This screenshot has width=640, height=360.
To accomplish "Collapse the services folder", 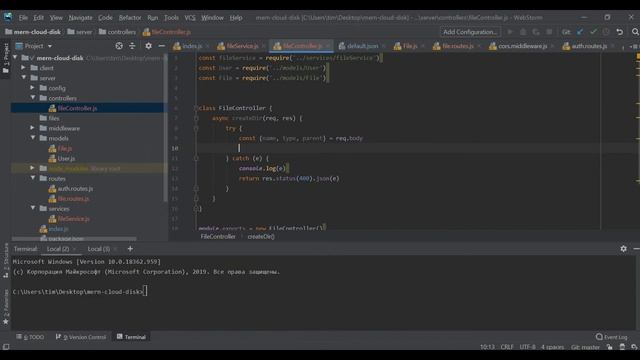I will [x=33, y=208].
